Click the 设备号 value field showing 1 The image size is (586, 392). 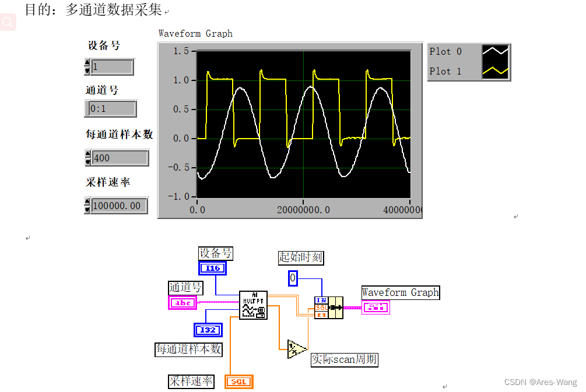(112, 67)
